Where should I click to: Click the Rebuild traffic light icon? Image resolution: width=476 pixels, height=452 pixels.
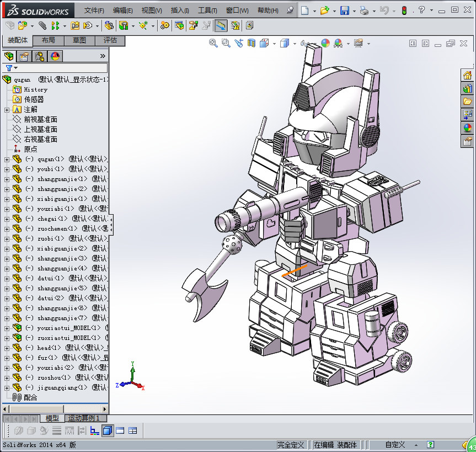tap(404, 10)
